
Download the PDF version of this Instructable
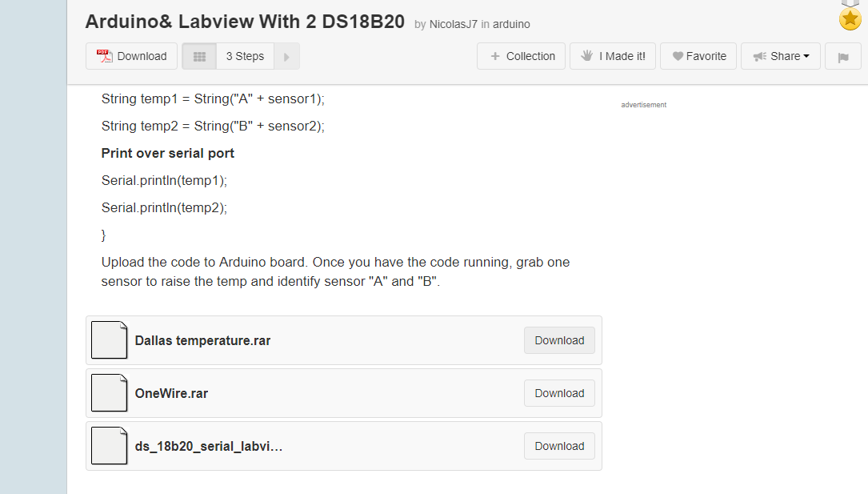coord(131,56)
